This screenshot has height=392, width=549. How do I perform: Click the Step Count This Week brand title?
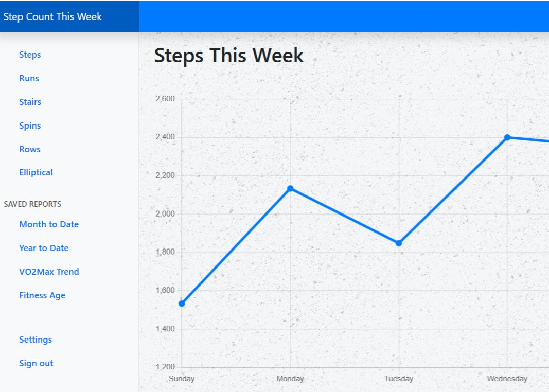[x=52, y=16]
